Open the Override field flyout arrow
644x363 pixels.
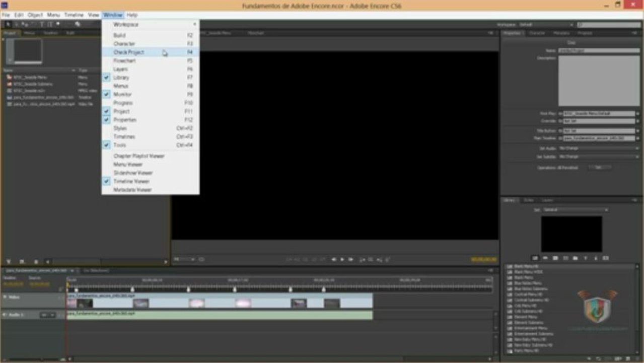point(638,121)
